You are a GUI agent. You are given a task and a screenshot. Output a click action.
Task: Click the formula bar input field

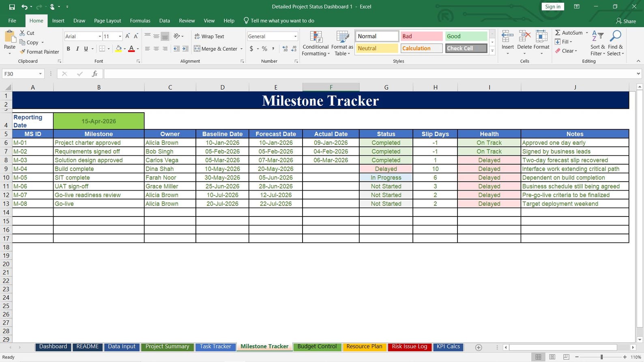click(x=369, y=74)
